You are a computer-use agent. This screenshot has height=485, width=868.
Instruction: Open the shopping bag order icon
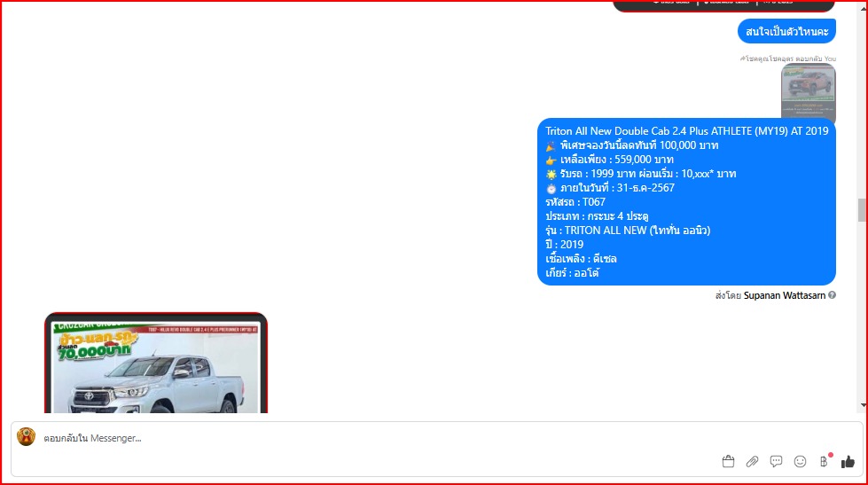(728, 461)
